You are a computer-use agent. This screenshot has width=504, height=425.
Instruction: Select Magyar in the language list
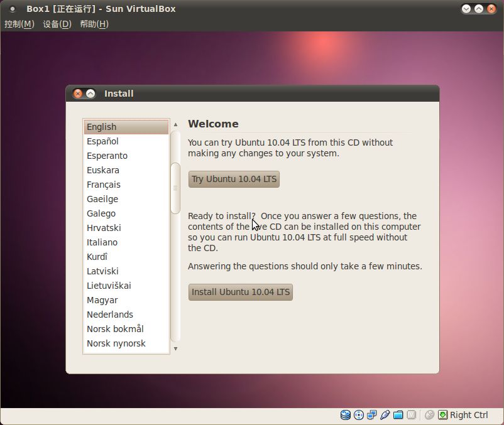(126, 300)
